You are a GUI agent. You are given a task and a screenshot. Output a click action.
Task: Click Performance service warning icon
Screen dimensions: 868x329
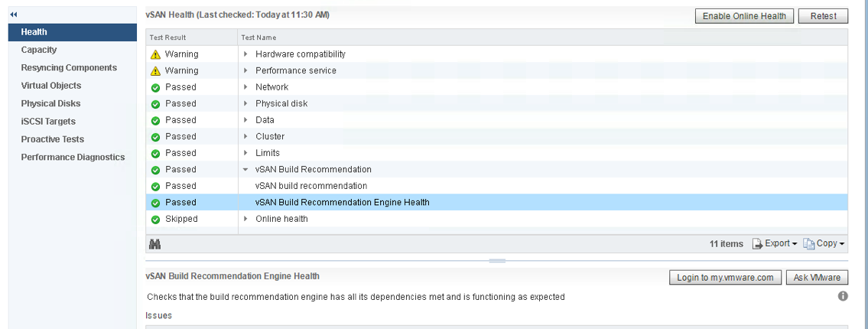[155, 71]
